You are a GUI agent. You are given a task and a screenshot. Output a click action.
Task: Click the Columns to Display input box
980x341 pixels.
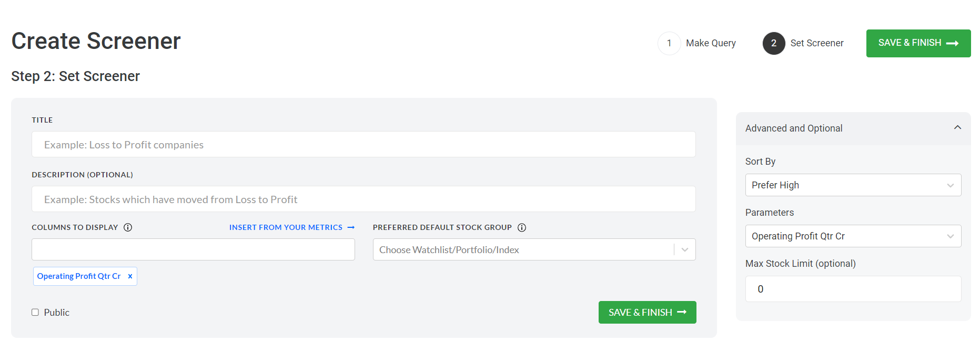193,249
